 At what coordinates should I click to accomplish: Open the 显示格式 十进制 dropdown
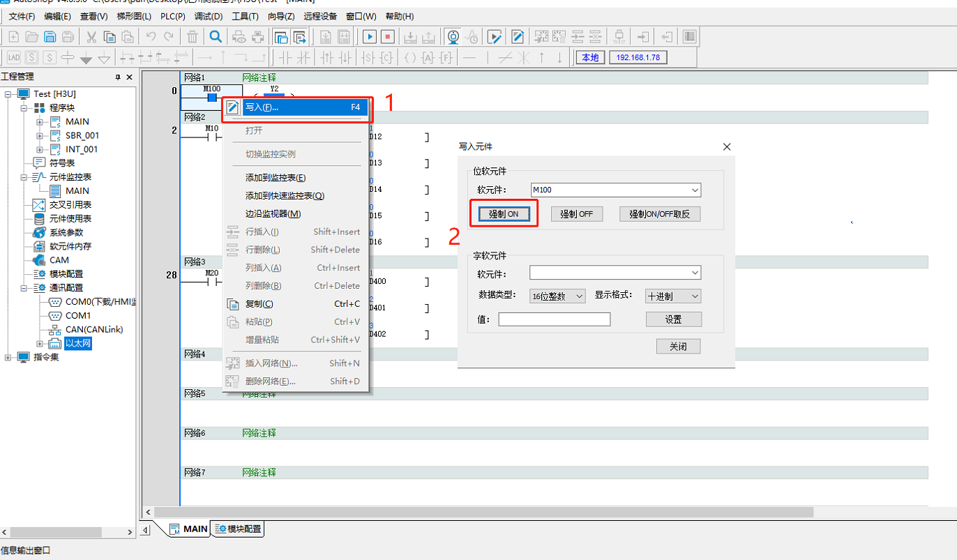point(695,296)
